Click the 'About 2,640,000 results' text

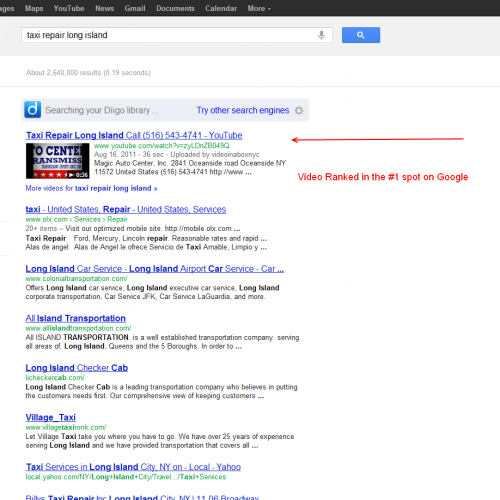pyautogui.click(x=88, y=73)
